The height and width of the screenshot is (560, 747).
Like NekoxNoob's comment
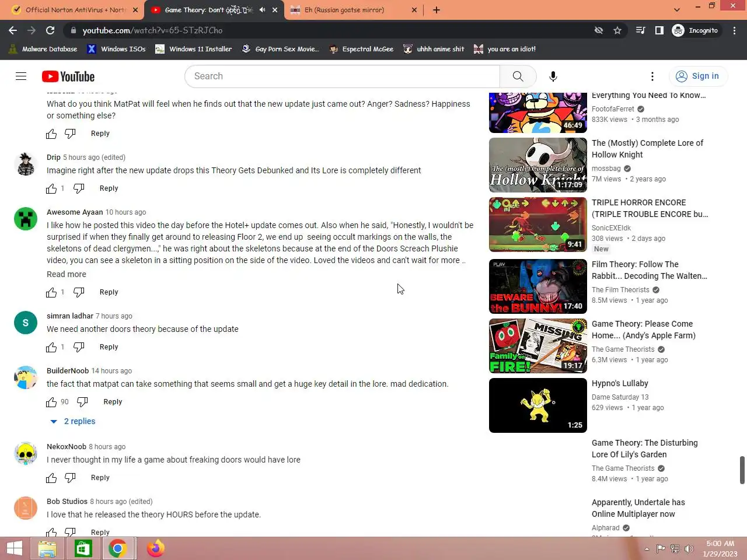[x=51, y=478]
